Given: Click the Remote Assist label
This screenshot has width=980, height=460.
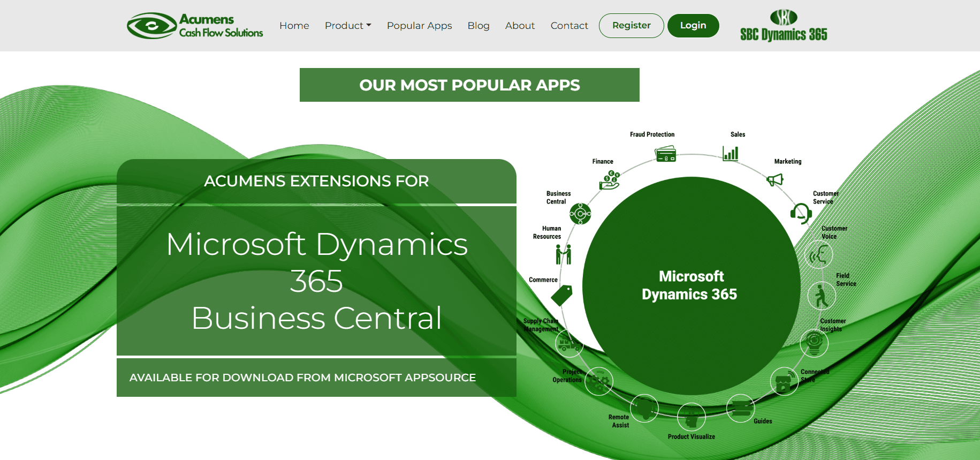Looking at the screenshot, I should pyautogui.click(x=619, y=421).
